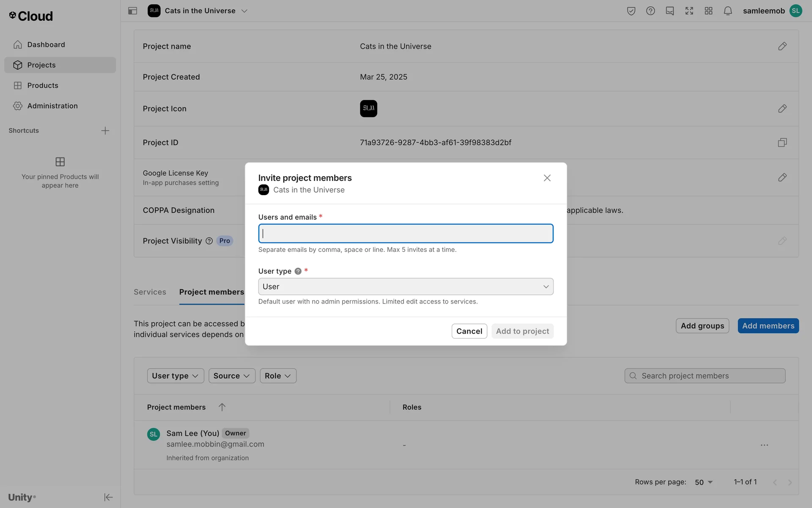812x508 pixels.
Task: Switch to the Services tab
Action: click(x=150, y=292)
